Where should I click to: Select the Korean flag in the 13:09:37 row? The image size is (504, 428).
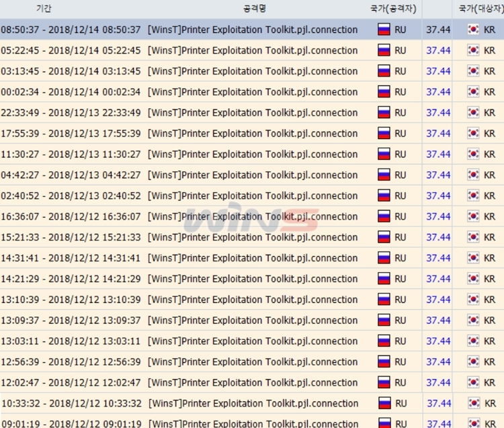coord(473,320)
